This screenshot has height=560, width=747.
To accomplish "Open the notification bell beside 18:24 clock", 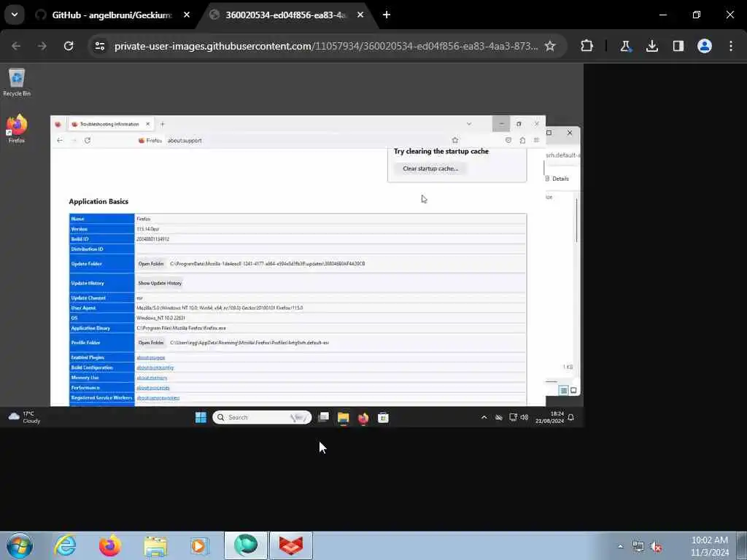I will (x=570, y=418).
